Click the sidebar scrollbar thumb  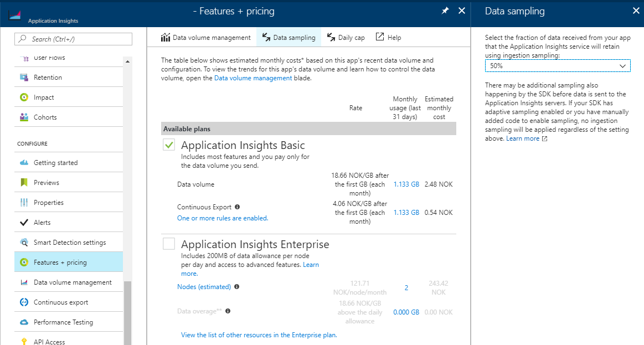[128, 313]
